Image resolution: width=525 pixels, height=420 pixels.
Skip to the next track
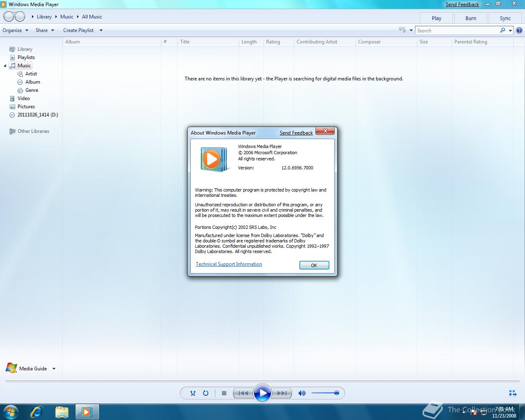tap(282, 393)
